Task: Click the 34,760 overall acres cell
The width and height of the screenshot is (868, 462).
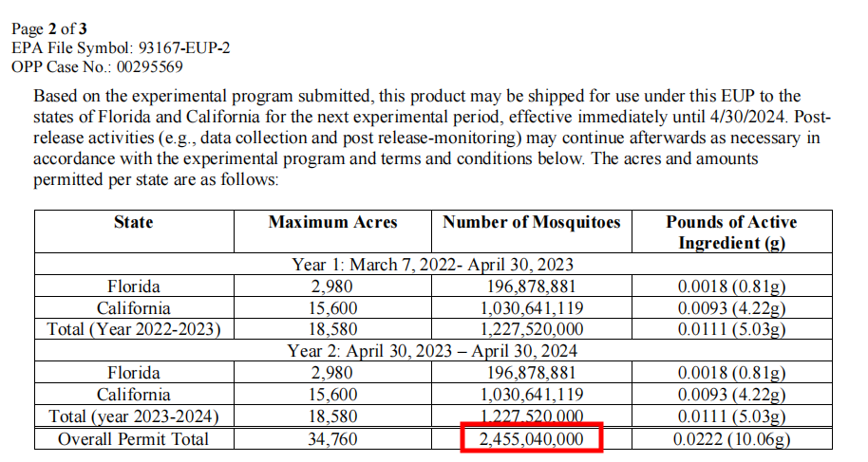Action: [332, 439]
